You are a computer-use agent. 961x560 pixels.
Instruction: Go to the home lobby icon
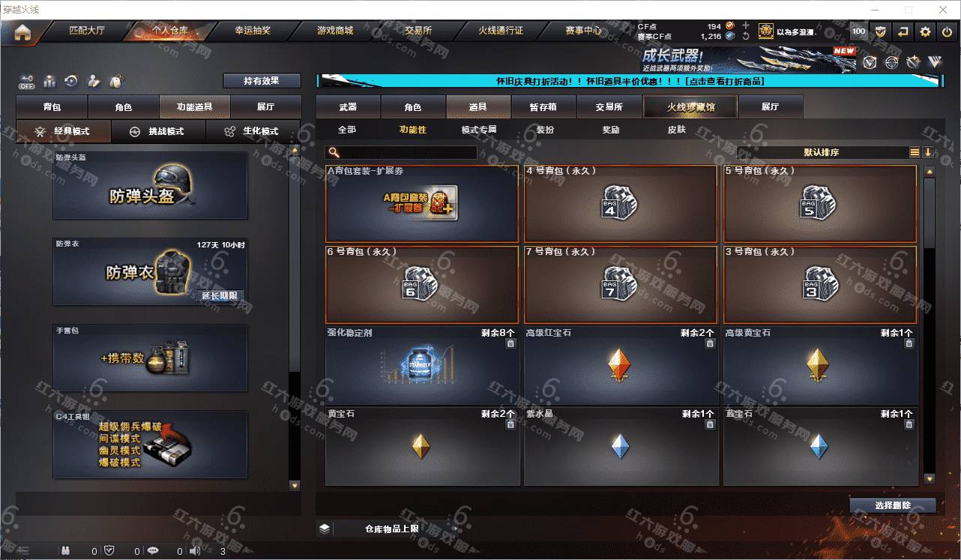pyautogui.click(x=22, y=31)
